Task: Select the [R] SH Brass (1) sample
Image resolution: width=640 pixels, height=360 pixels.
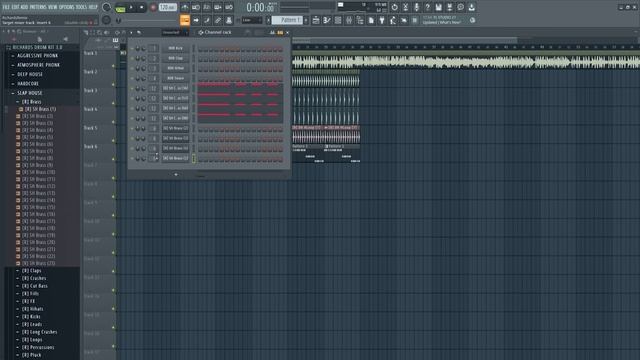Action: (x=40, y=109)
